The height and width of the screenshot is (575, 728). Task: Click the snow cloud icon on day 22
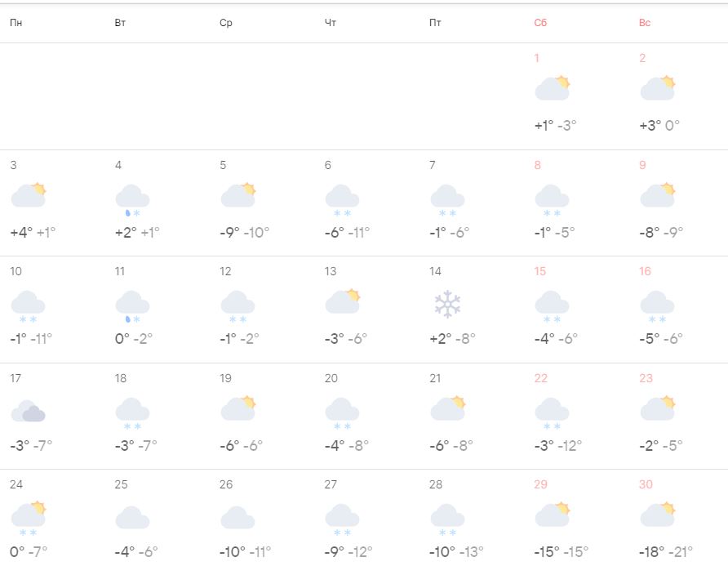(x=552, y=412)
